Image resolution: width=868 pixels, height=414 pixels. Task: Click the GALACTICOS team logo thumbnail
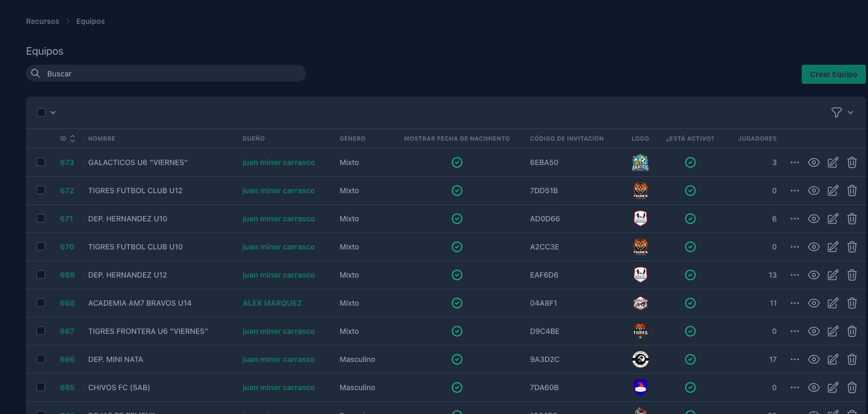click(640, 162)
